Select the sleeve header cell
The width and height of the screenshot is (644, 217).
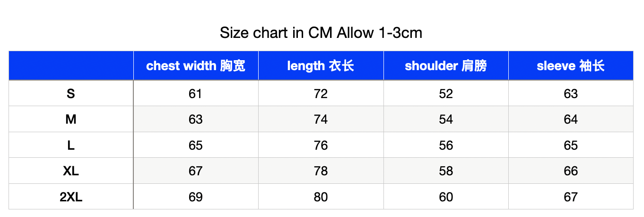coord(571,66)
